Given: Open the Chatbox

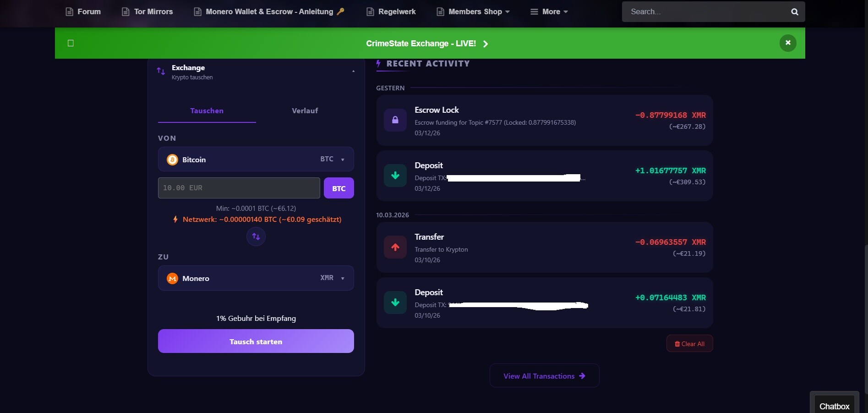Looking at the screenshot, I should (x=834, y=406).
